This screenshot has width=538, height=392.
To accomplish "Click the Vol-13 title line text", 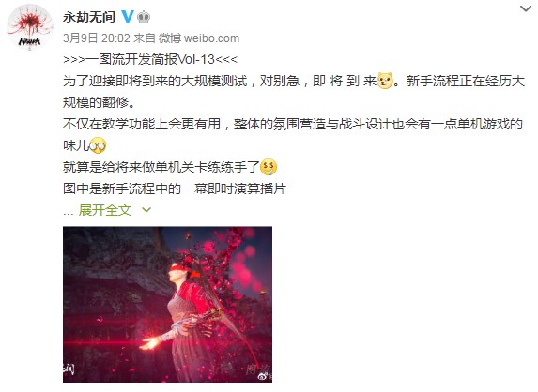I will (150, 60).
